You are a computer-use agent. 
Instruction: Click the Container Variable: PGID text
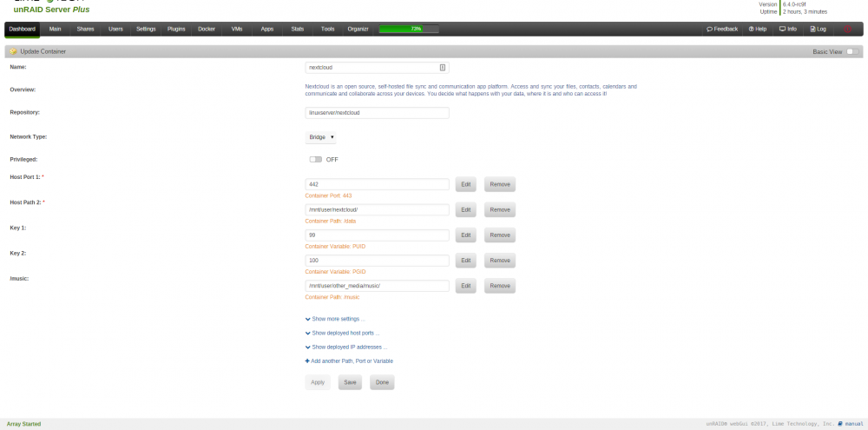pyautogui.click(x=335, y=272)
